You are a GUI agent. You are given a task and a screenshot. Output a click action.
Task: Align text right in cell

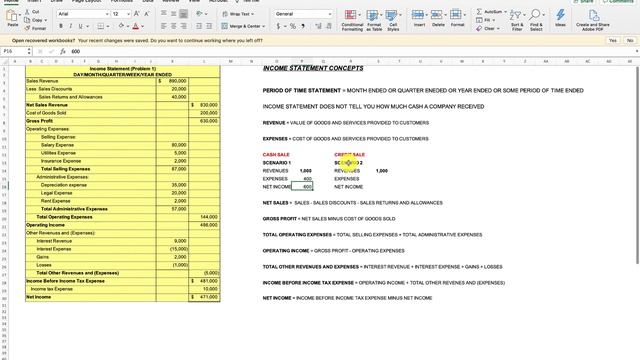point(183,26)
